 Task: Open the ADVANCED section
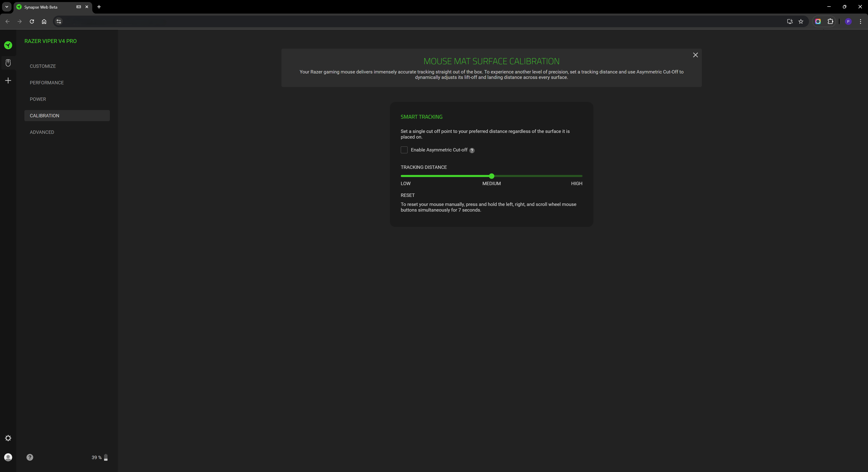[42, 132]
